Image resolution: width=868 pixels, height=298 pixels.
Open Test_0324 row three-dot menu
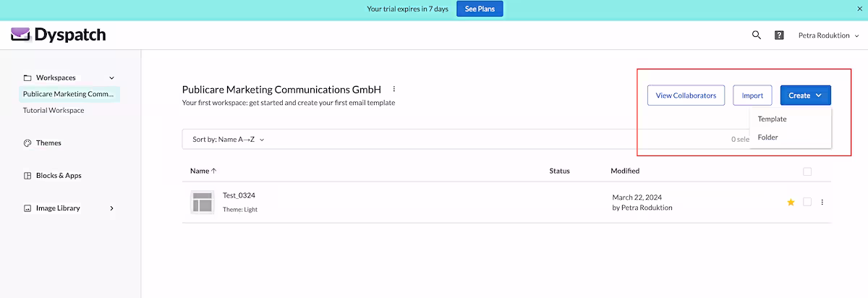pos(822,202)
